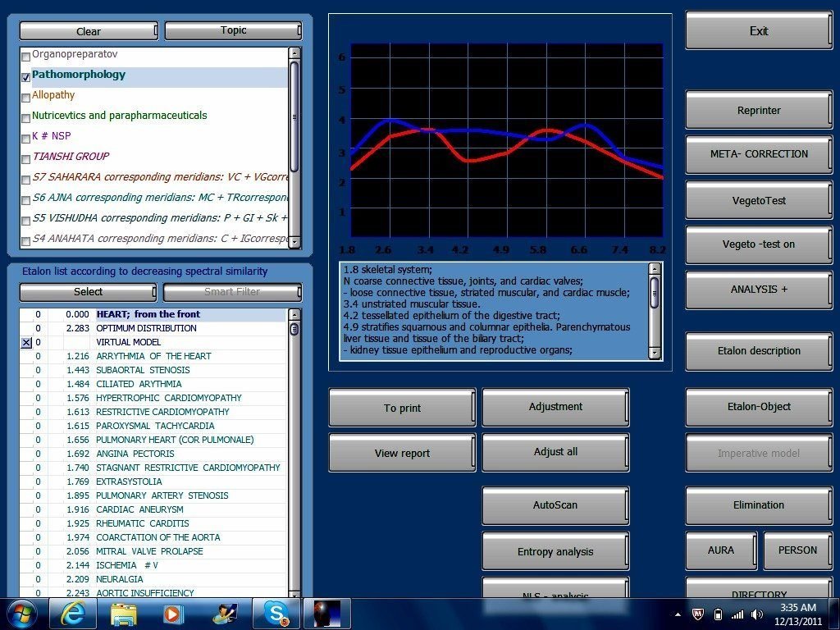Launch Windows Media Player from taskbar

pyautogui.click(x=173, y=614)
